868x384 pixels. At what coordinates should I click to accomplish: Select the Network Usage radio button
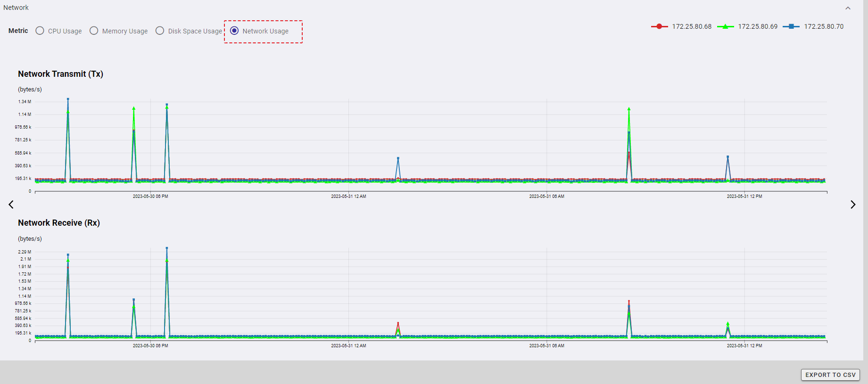pyautogui.click(x=234, y=31)
